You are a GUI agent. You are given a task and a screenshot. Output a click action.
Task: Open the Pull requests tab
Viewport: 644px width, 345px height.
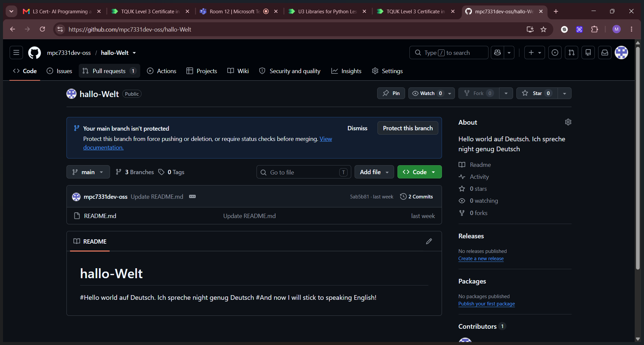(x=109, y=71)
